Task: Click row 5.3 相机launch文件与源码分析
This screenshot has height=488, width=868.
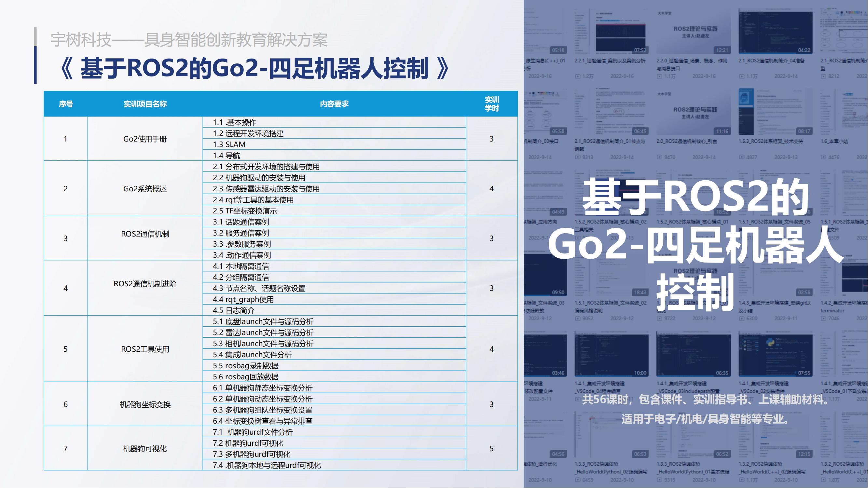Action: pos(334,344)
